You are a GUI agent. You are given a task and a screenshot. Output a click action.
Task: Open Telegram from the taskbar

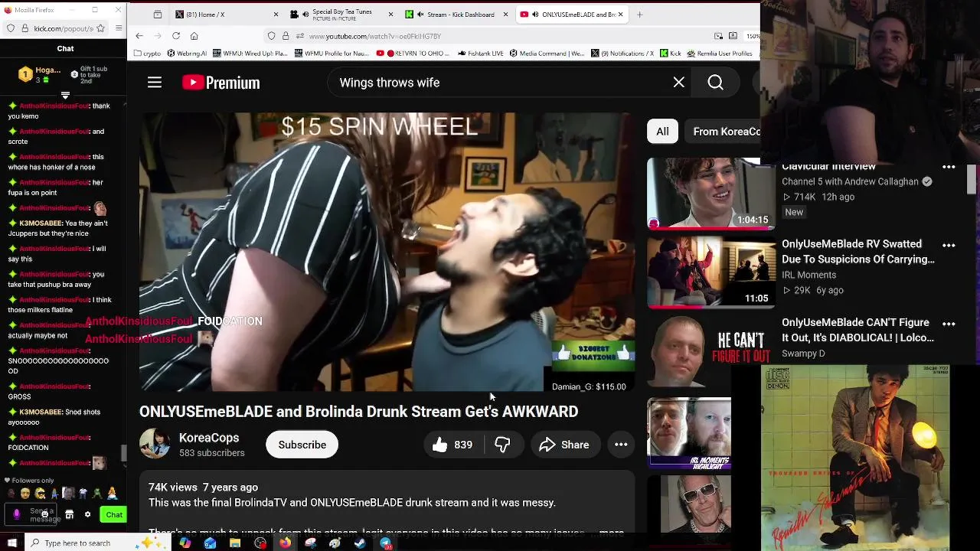click(385, 543)
